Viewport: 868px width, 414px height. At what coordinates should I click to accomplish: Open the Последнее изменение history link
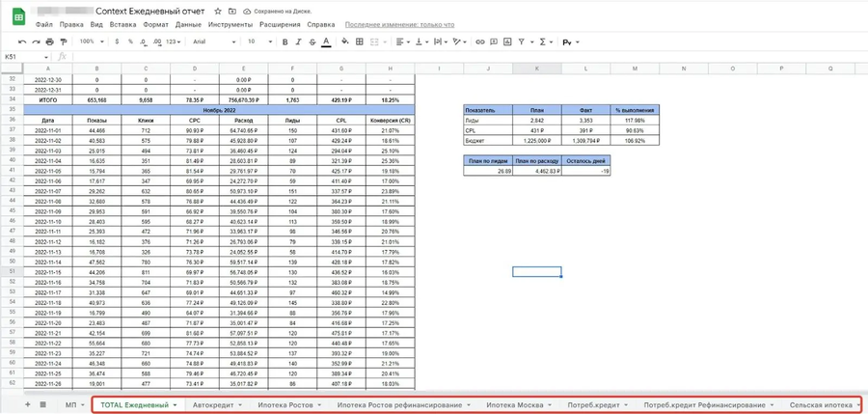pyautogui.click(x=399, y=25)
